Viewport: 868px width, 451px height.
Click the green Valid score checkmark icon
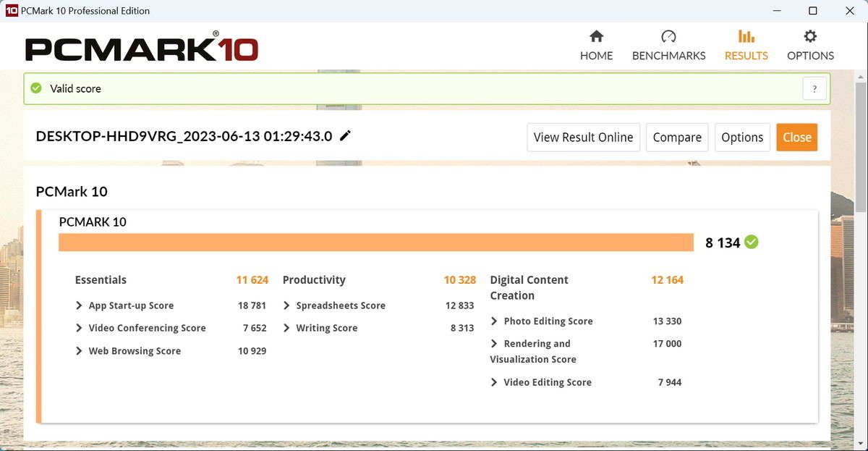pos(35,88)
